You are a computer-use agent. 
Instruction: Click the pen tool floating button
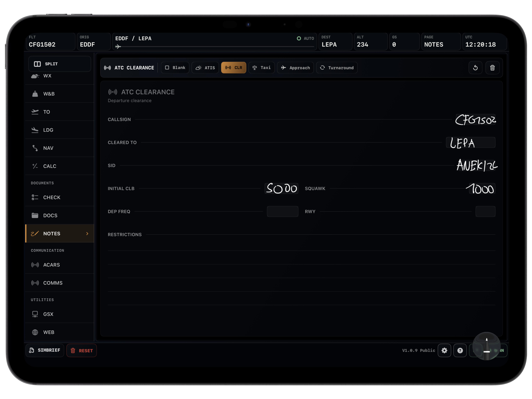tap(486, 346)
